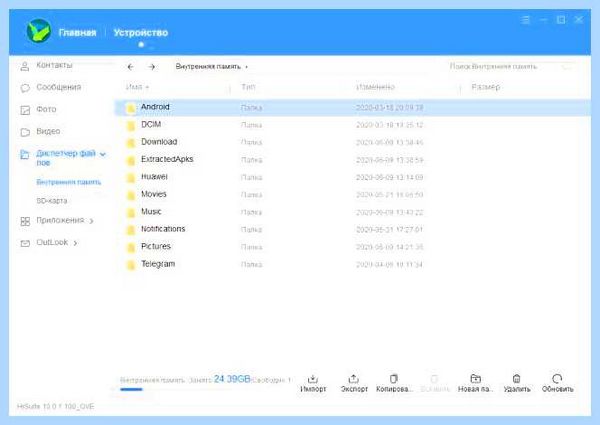Viewport: 600px width, 425px height.
Task: Click the Huawei folder icon
Action: coord(131,178)
